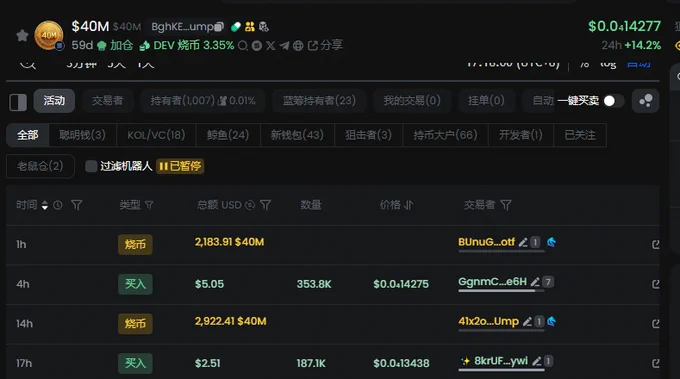The height and width of the screenshot is (379, 680).
Task: Edit remark for trader 8krUF...ywi
Action: (x=537, y=361)
